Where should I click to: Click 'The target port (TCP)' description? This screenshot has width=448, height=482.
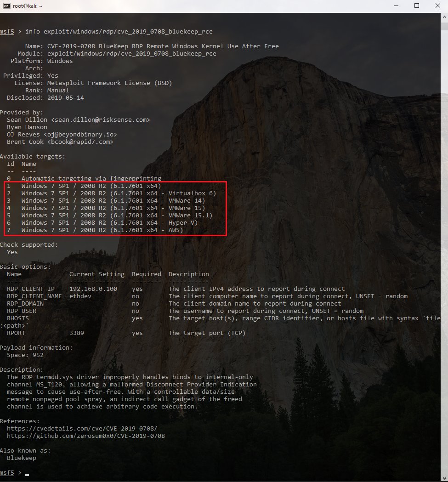tap(207, 333)
